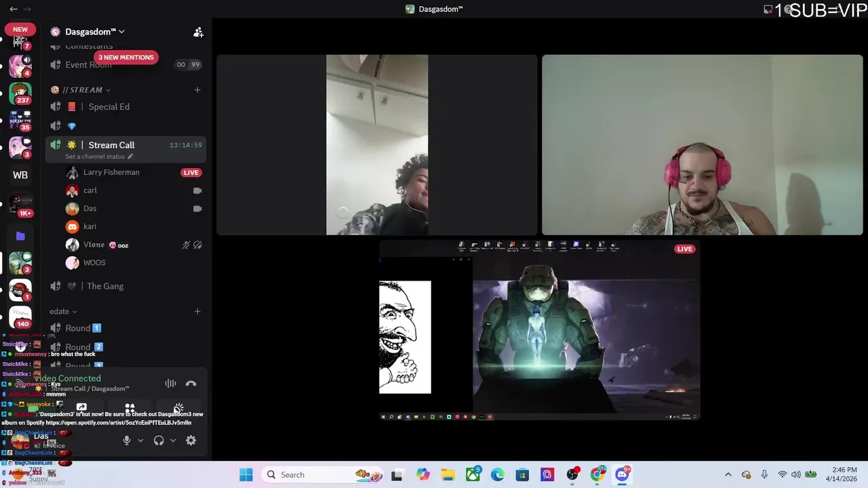
Task: Click the camera icon beside carl
Action: point(197,190)
